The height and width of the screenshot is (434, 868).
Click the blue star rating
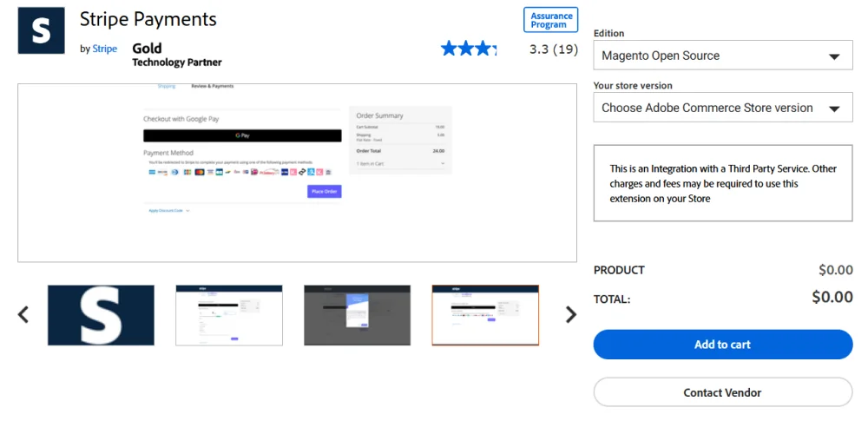point(469,49)
